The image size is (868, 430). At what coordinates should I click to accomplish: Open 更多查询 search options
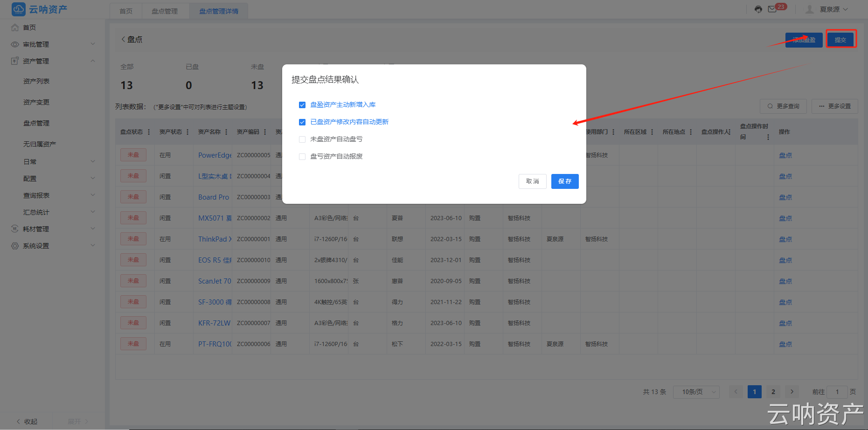784,106
